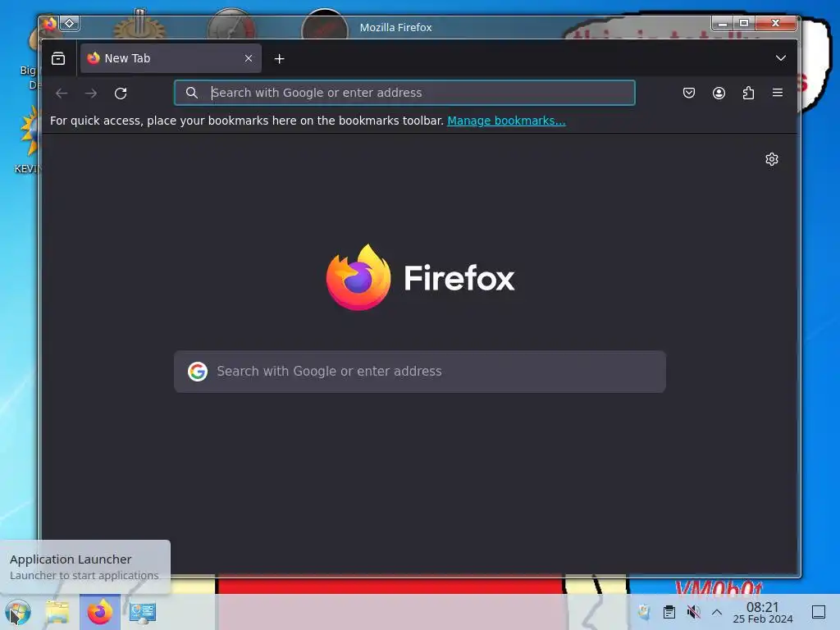
Task: Open a new tab with plus button
Action: click(279, 58)
